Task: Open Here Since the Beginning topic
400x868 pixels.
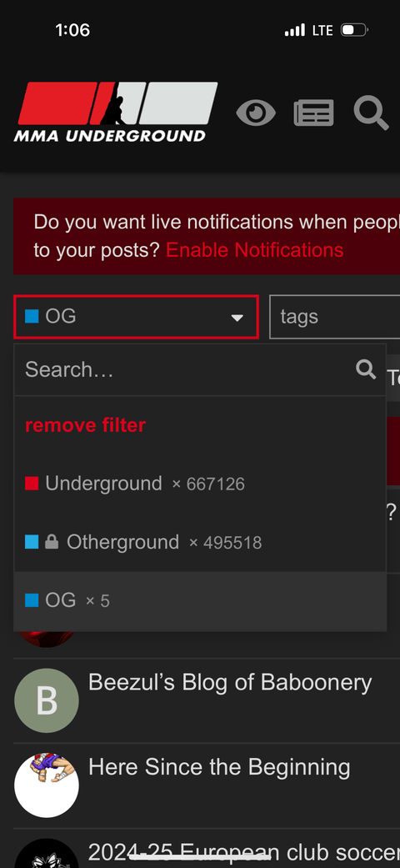Action: tap(219, 768)
